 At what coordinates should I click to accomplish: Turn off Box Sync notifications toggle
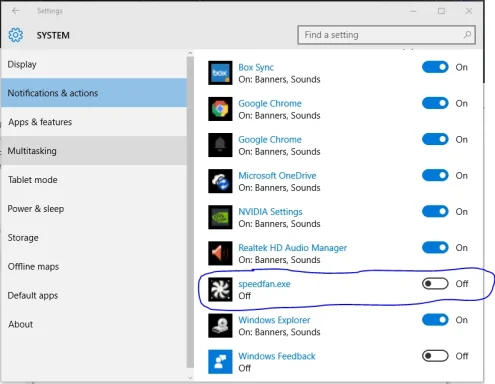click(435, 67)
